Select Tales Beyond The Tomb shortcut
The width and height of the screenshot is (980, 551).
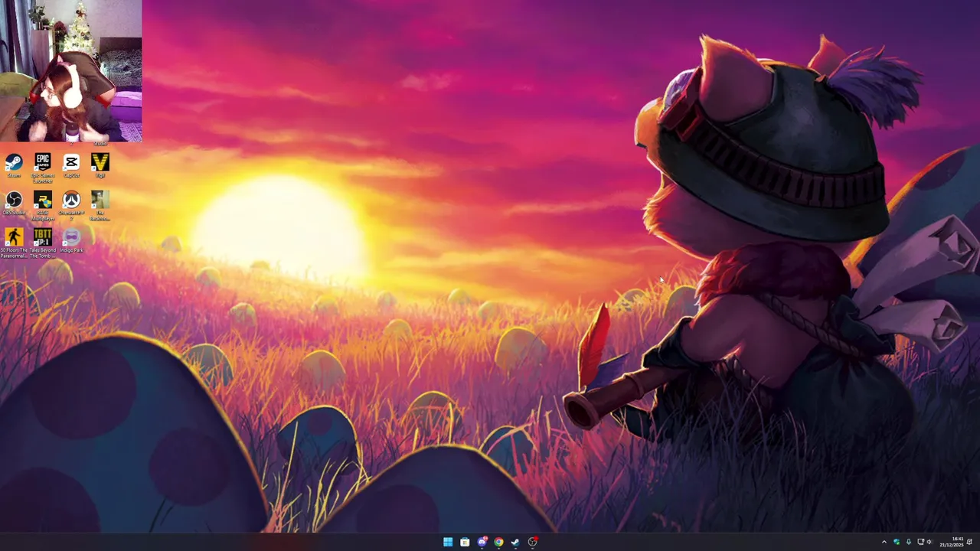(x=43, y=243)
